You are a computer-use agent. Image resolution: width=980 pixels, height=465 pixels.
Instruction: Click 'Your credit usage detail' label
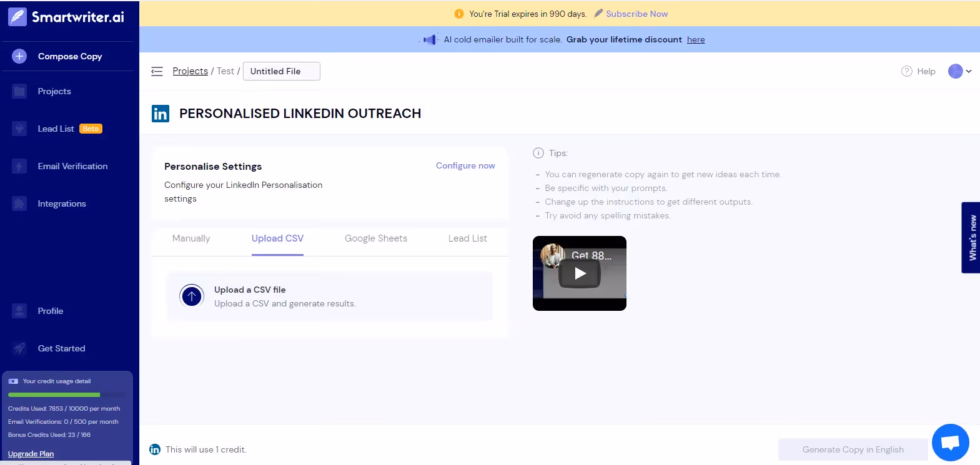57,381
